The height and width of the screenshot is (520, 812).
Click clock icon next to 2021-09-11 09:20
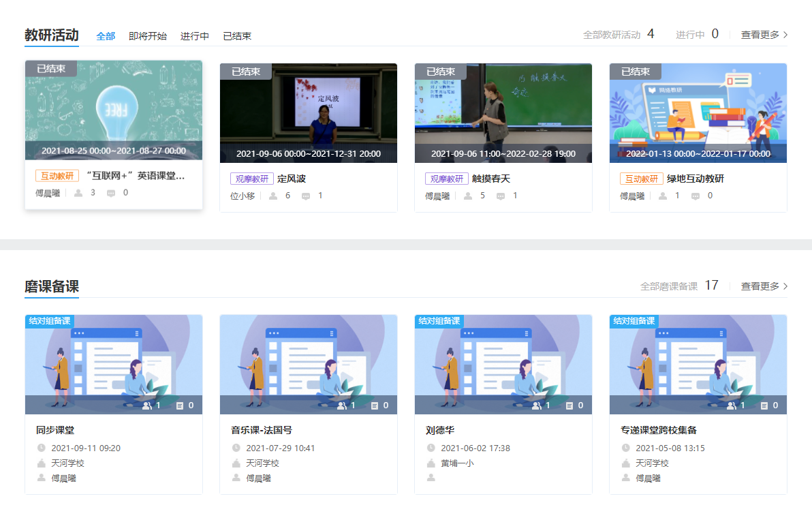click(42, 448)
